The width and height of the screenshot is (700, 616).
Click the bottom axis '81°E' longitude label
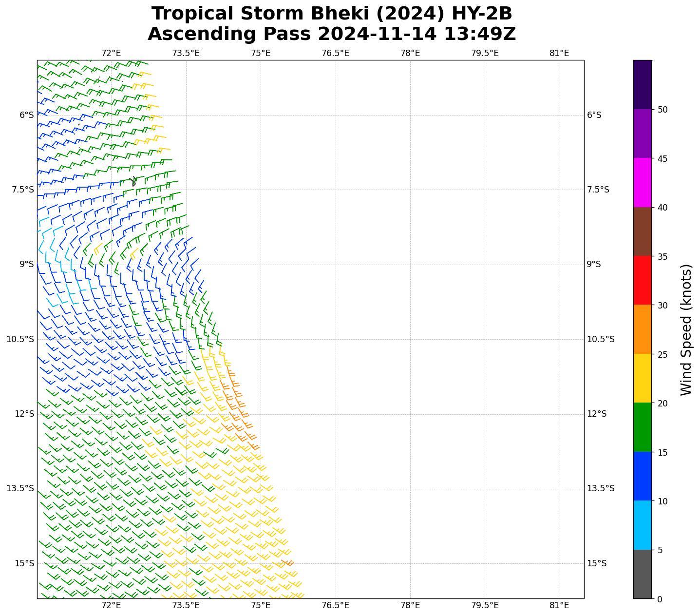point(559,605)
